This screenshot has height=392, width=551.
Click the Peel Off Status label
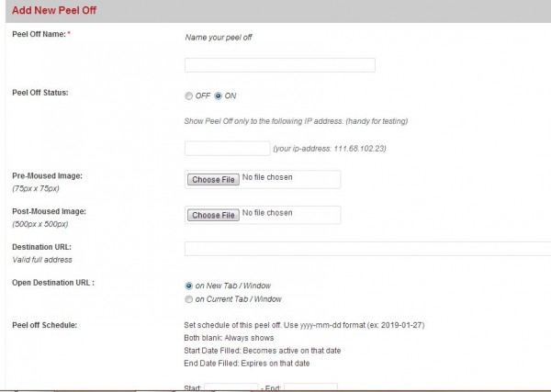click(40, 93)
